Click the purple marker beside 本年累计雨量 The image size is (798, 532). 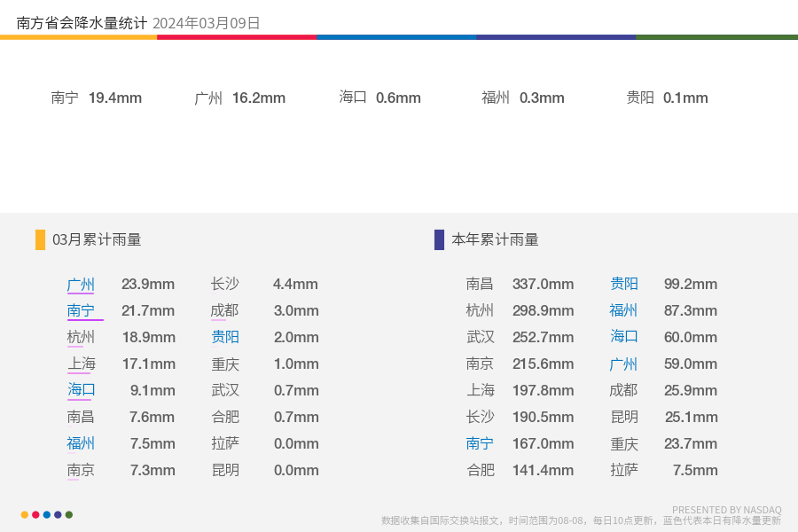click(x=439, y=239)
